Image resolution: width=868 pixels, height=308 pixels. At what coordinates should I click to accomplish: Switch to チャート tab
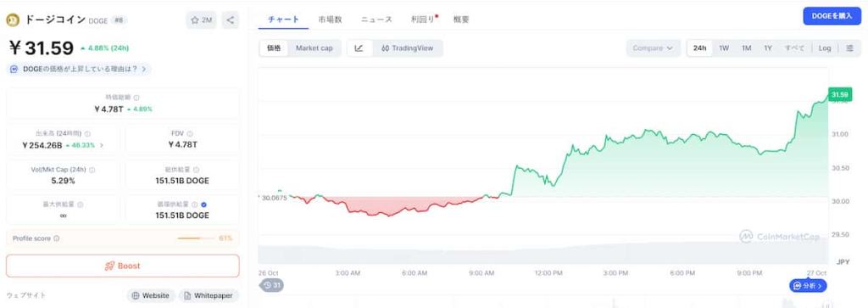(283, 20)
